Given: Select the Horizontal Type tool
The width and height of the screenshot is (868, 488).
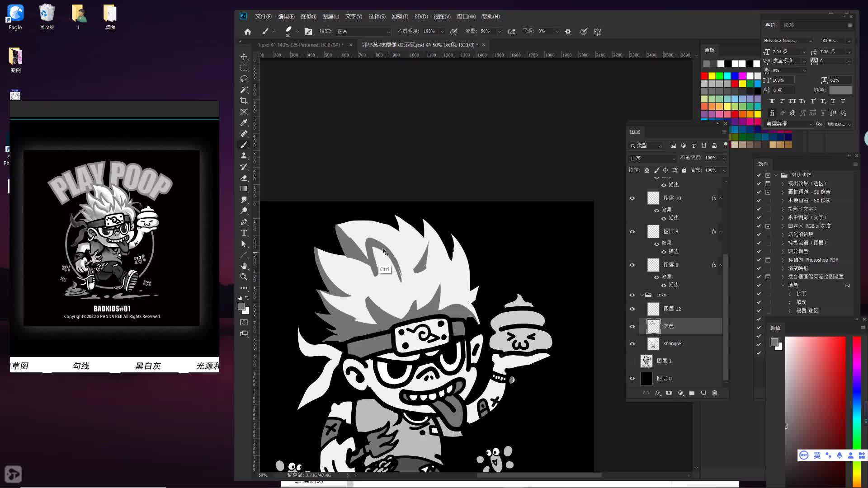Looking at the screenshot, I should (x=244, y=233).
